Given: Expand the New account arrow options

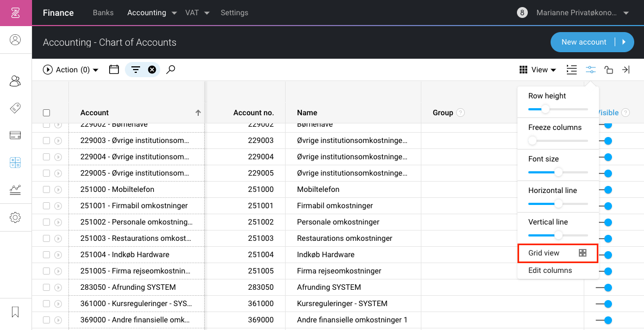Looking at the screenshot, I should [624, 42].
